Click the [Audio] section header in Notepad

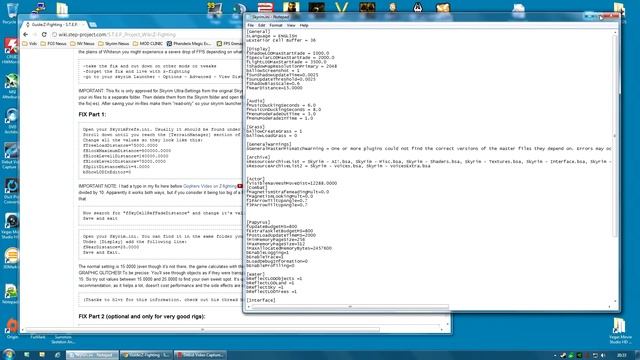point(255,101)
